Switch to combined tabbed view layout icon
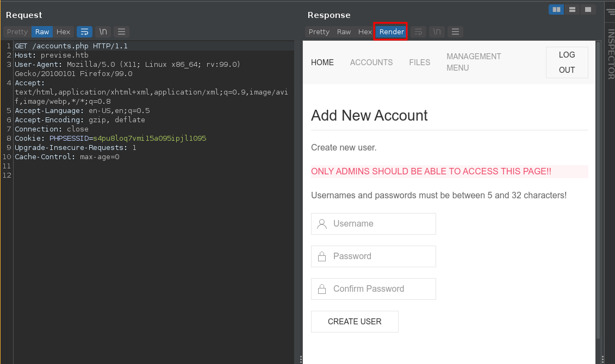The width and height of the screenshot is (615, 364). (x=587, y=10)
